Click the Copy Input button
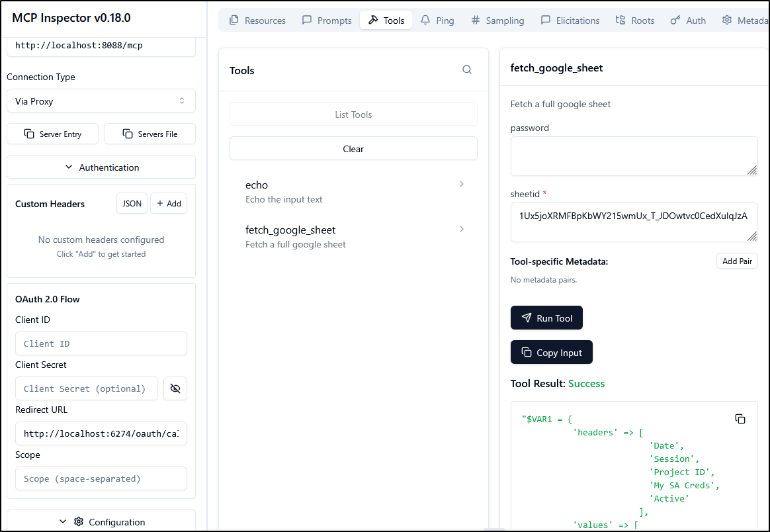The image size is (770, 532). pos(551,353)
